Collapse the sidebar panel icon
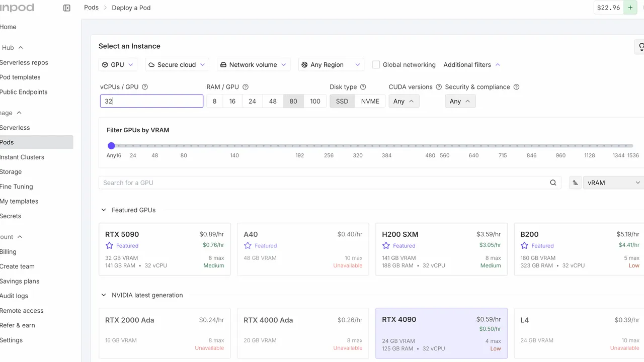 [x=67, y=8]
